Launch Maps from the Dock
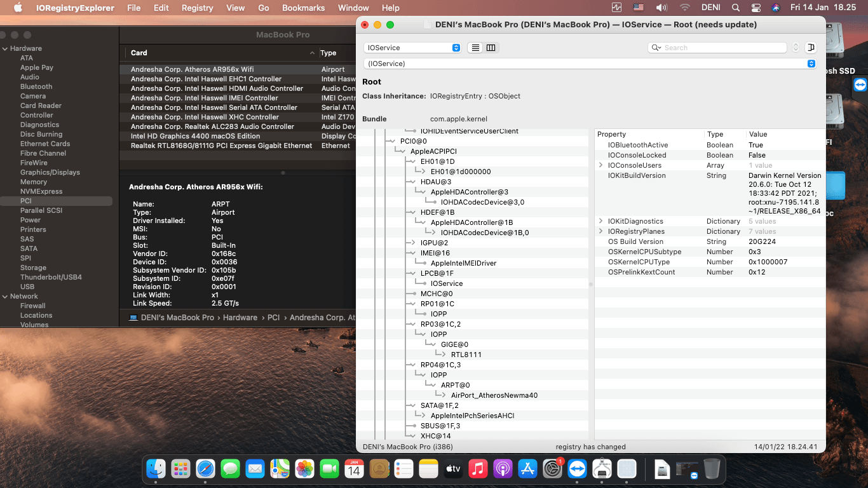This screenshot has width=868, height=488. [280, 469]
